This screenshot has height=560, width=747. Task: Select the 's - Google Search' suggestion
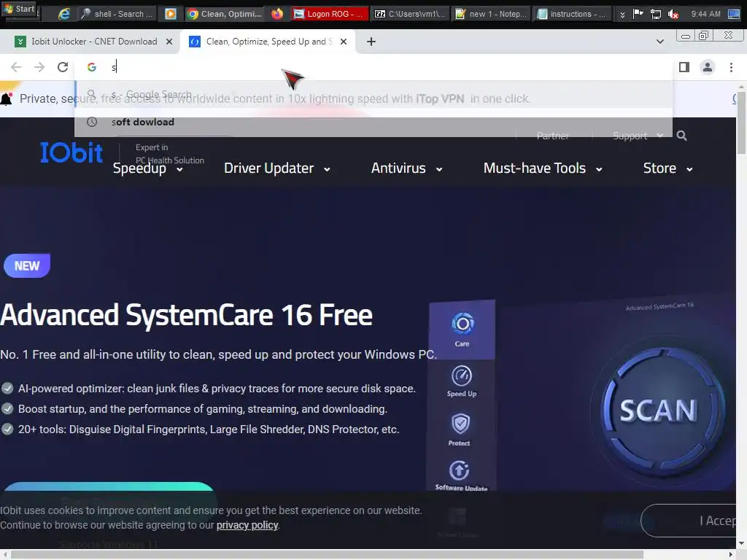coord(373,94)
